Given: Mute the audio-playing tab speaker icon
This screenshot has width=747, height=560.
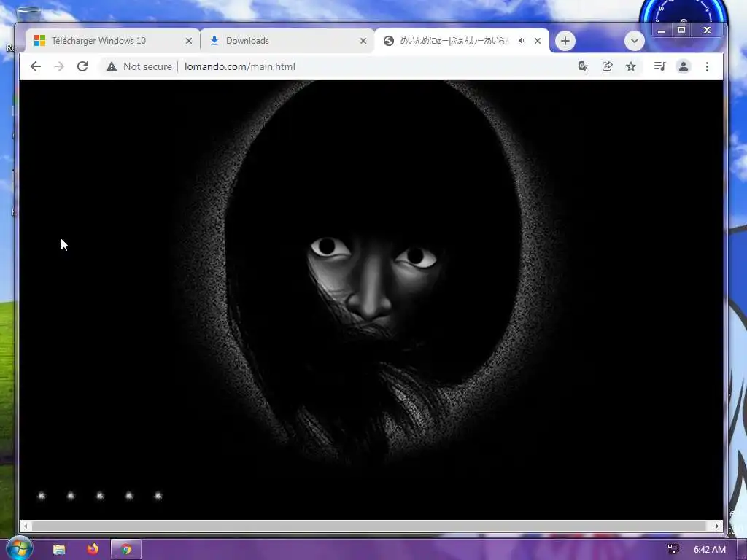Looking at the screenshot, I should click(522, 41).
